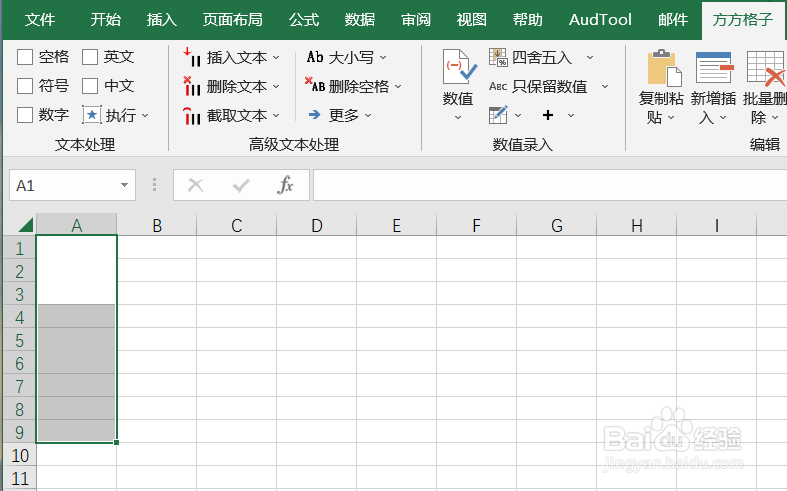Switch to the AudTool tab

(600, 20)
